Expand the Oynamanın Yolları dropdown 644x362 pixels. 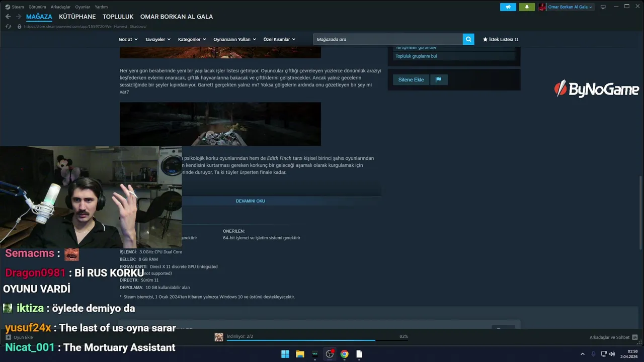(234, 39)
